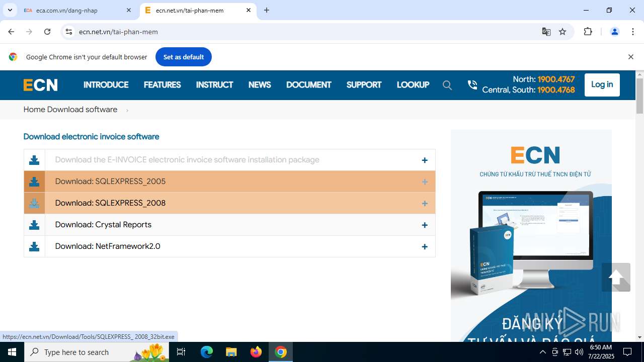Open the Chrome Extensions puzzle icon

pyautogui.click(x=588, y=32)
